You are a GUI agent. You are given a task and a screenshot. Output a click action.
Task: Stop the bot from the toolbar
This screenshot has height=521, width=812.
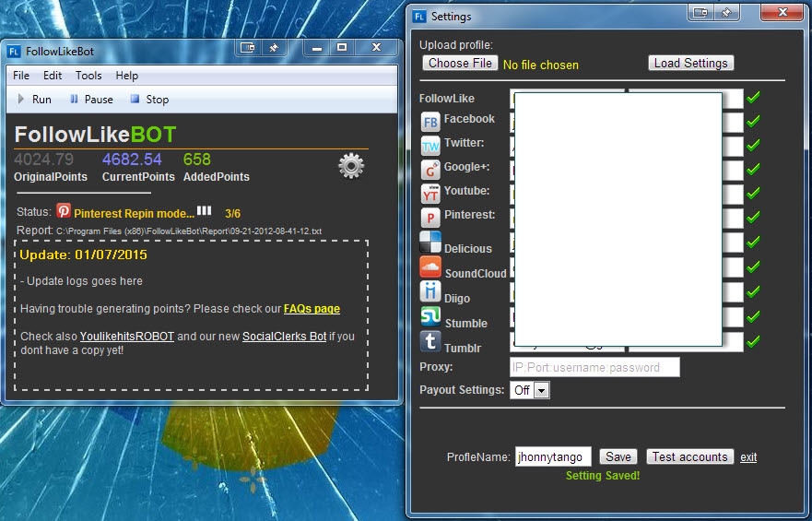click(x=149, y=99)
